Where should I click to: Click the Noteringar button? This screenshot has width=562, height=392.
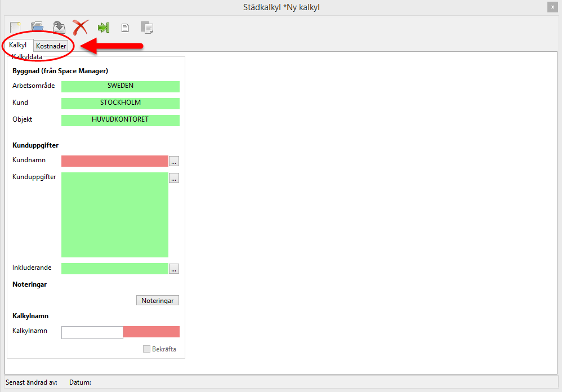[157, 301]
